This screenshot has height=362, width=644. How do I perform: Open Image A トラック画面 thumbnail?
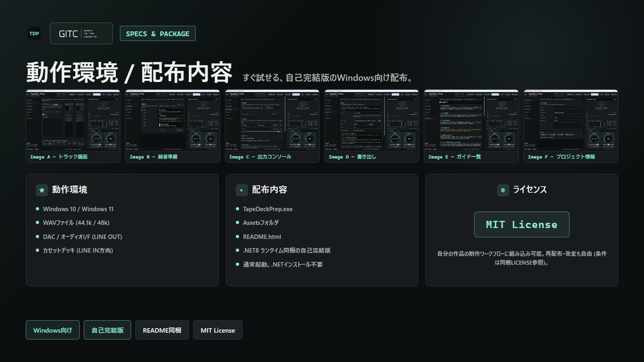point(73,126)
